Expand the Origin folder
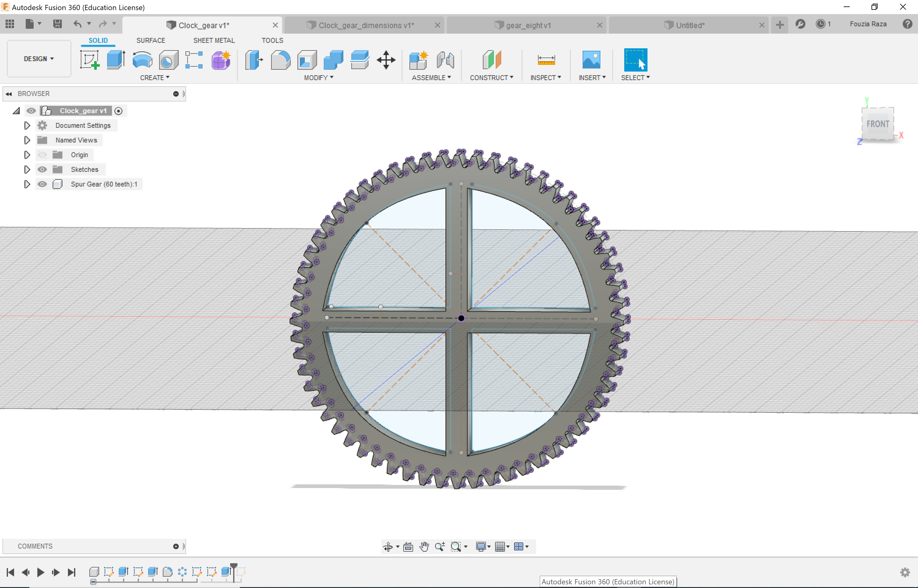The image size is (918, 588). [27, 155]
